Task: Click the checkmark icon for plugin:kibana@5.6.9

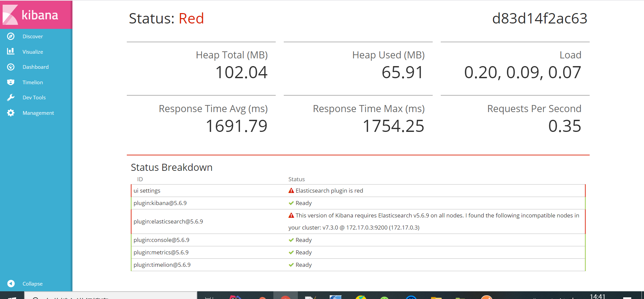Action: click(x=291, y=203)
